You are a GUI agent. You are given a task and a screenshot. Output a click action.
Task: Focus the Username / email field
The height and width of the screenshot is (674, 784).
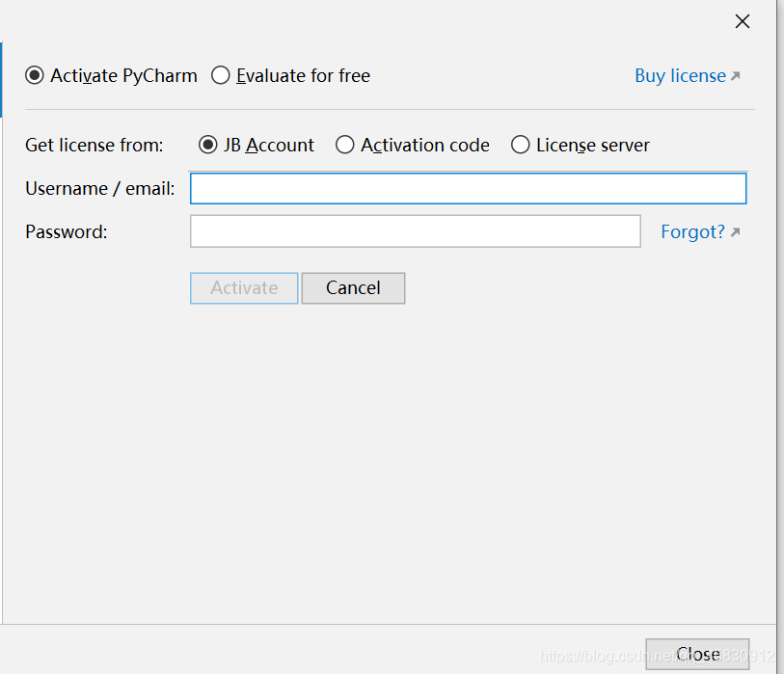coord(468,188)
